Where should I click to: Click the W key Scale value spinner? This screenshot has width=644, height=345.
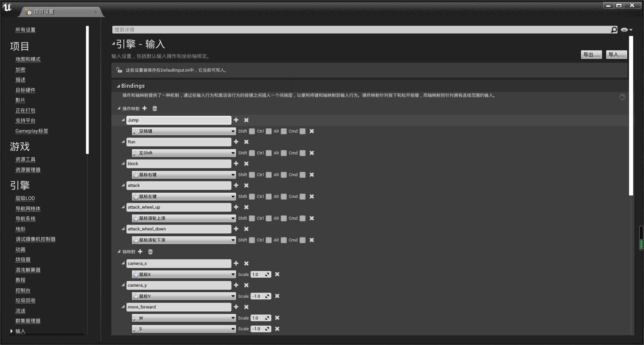[x=261, y=318]
